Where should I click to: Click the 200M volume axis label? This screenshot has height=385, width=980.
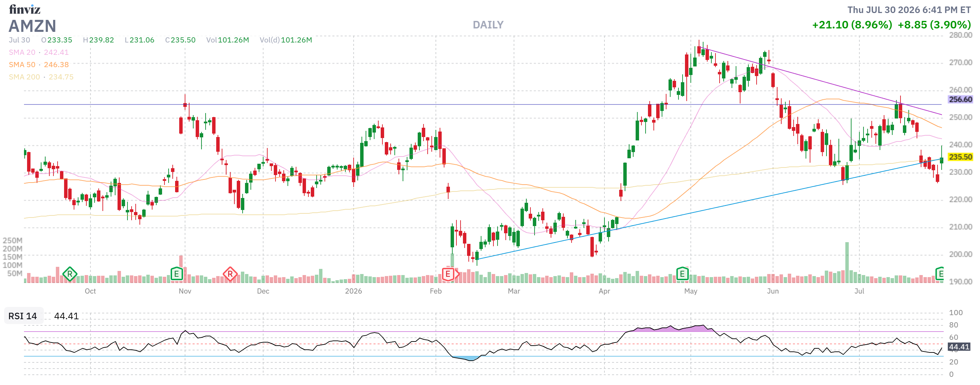pos(13,249)
